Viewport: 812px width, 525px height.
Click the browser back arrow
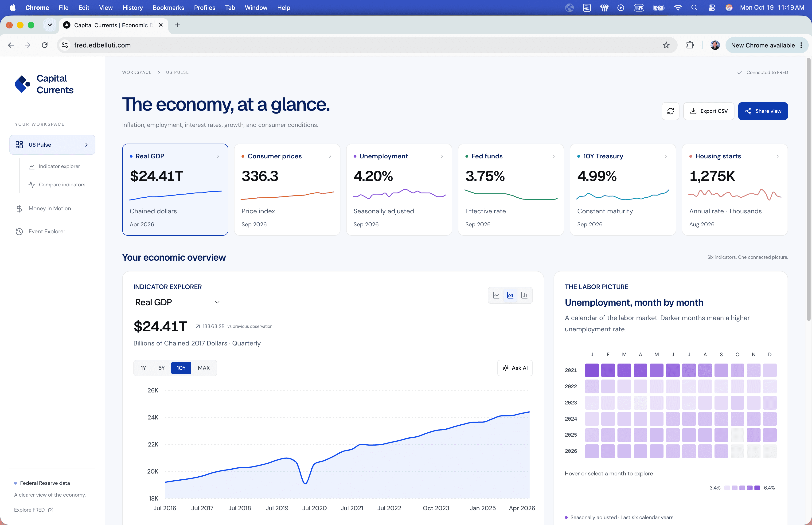point(11,45)
